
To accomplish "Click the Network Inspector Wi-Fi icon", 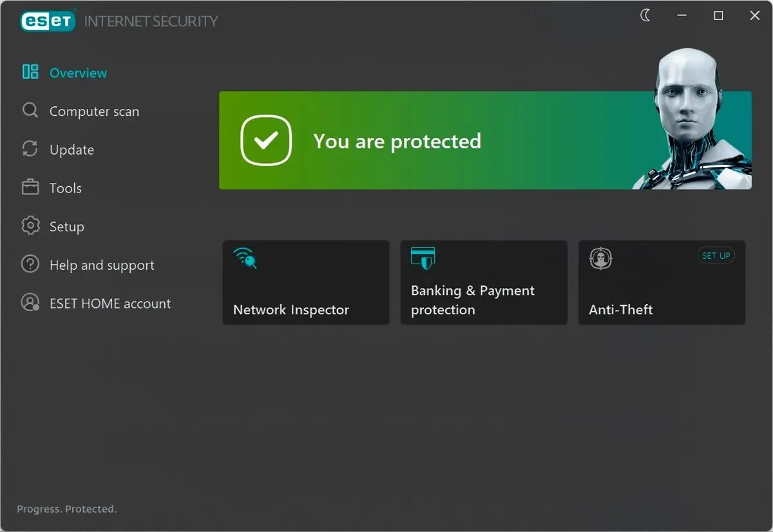I will (x=245, y=258).
